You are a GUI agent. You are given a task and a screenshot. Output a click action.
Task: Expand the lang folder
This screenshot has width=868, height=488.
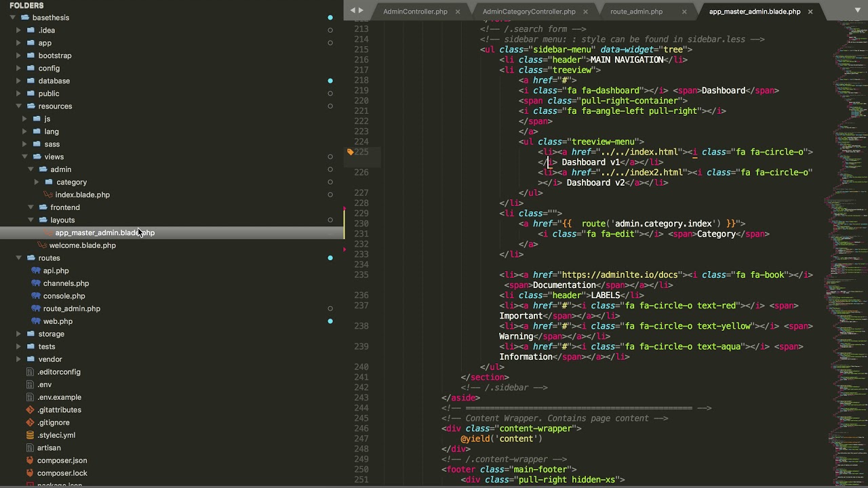coord(25,131)
